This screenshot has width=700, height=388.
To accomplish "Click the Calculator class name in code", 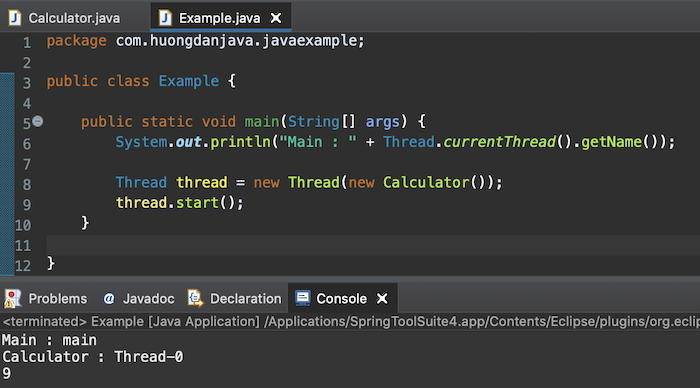I will 426,182.
